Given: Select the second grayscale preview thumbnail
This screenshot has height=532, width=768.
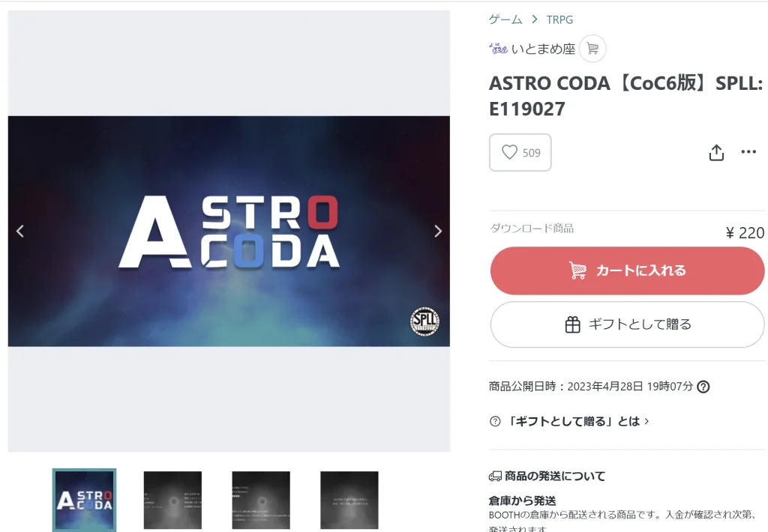Looking at the screenshot, I should (172, 501).
